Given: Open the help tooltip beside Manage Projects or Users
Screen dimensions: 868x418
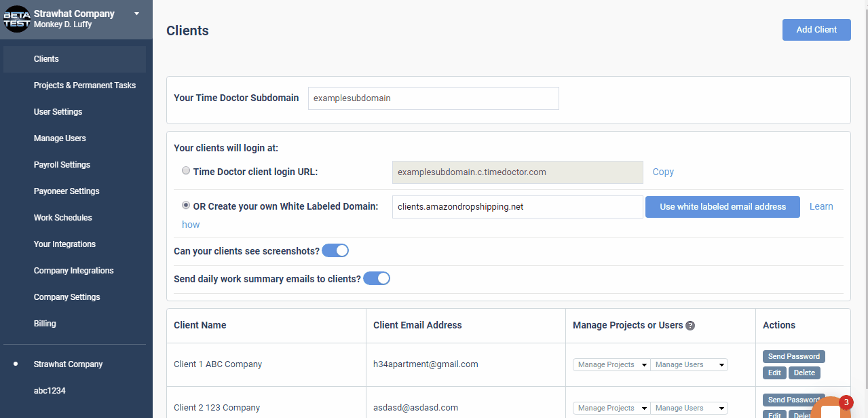Looking at the screenshot, I should click(690, 326).
